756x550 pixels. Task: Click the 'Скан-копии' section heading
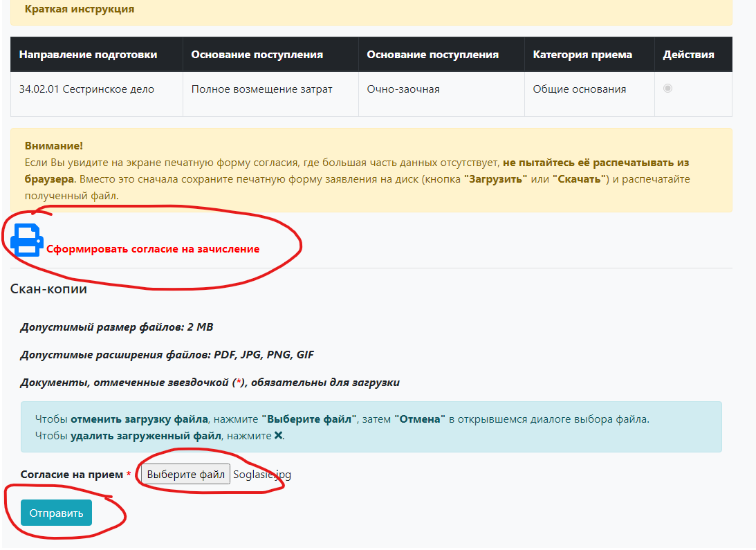point(49,289)
